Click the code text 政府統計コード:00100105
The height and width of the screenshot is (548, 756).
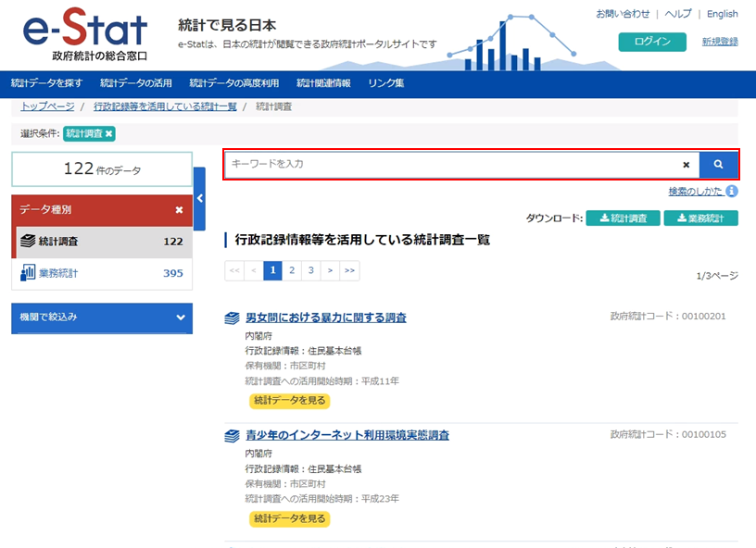pos(668,434)
